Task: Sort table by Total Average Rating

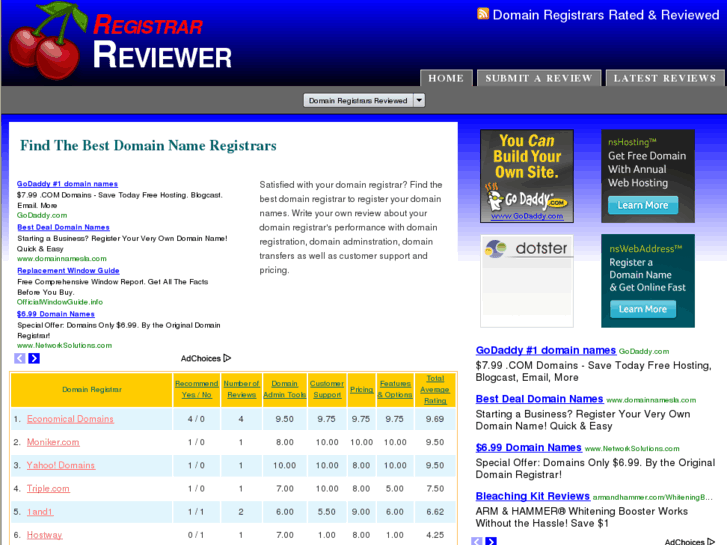Action: tap(435, 390)
